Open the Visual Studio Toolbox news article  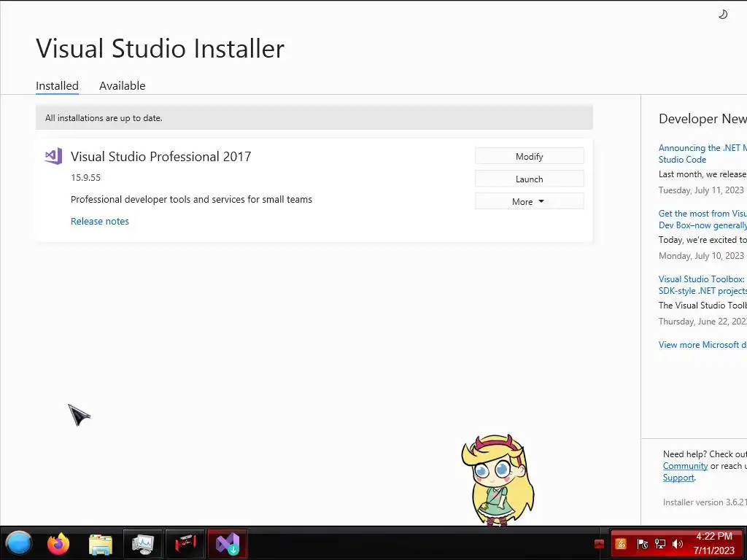(x=703, y=285)
